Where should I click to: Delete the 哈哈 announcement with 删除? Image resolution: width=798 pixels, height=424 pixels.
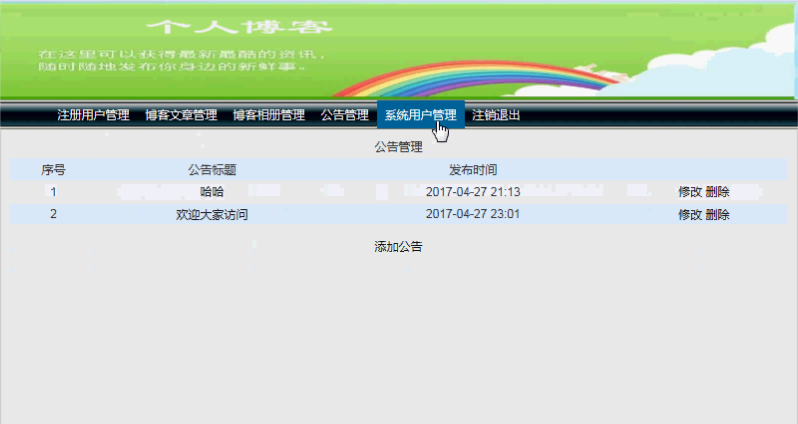click(x=718, y=192)
